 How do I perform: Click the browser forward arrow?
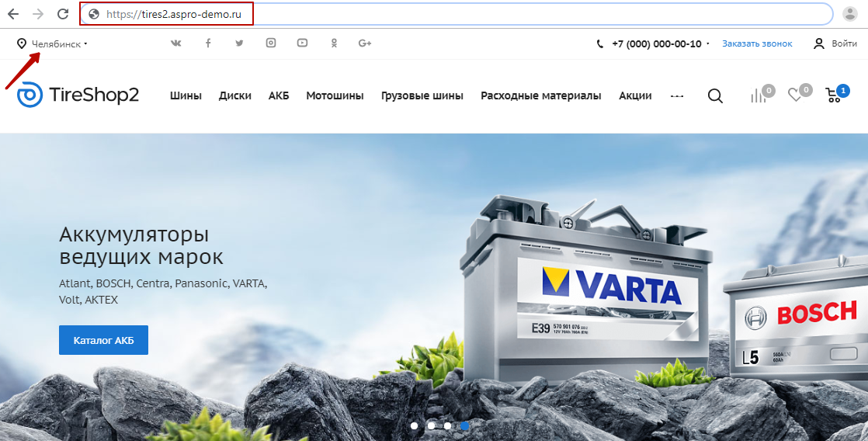(x=37, y=14)
